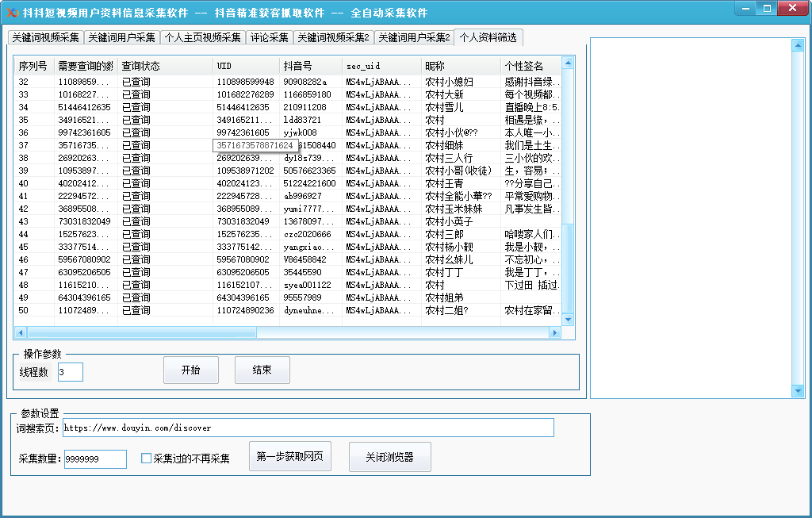Sort by 昵称 column header
This screenshot has width=812, height=518.
tap(461, 66)
